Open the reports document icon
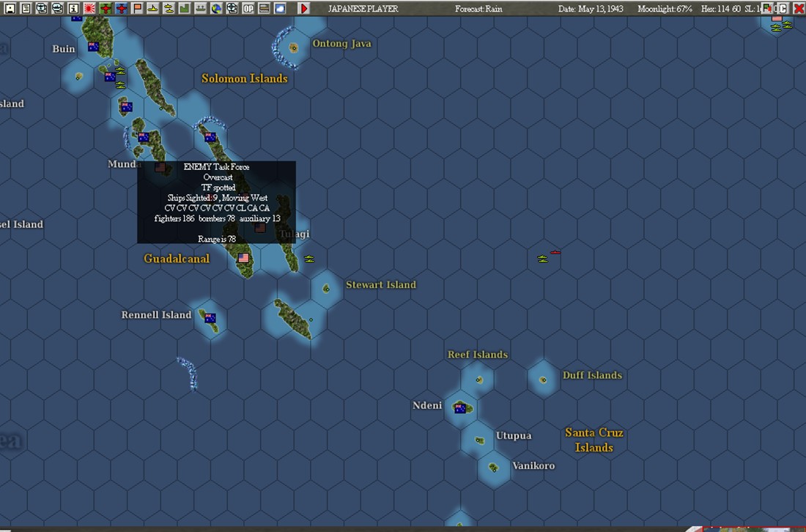This screenshot has width=806, height=532. pyautogui.click(x=26, y=8)
